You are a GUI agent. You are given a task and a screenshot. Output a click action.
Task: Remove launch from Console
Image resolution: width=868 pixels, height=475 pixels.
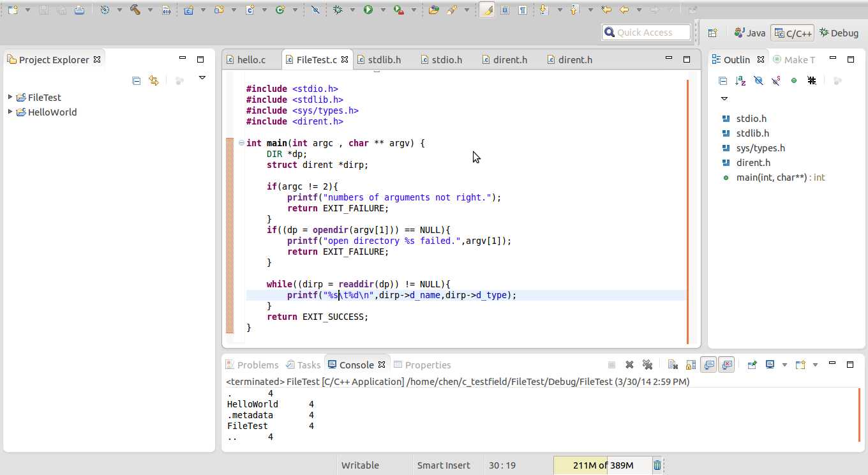[x=629, y=365]
